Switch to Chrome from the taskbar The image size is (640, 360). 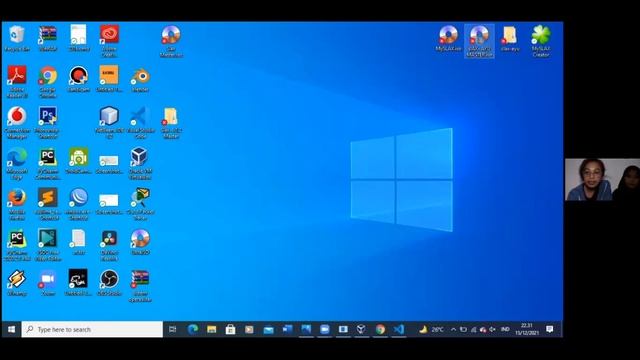380,329
